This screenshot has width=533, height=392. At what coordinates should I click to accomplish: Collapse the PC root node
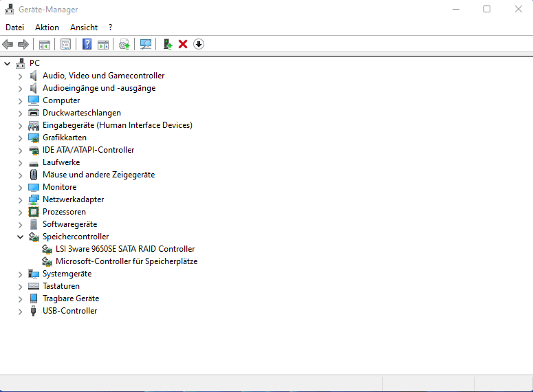point(7,63)
